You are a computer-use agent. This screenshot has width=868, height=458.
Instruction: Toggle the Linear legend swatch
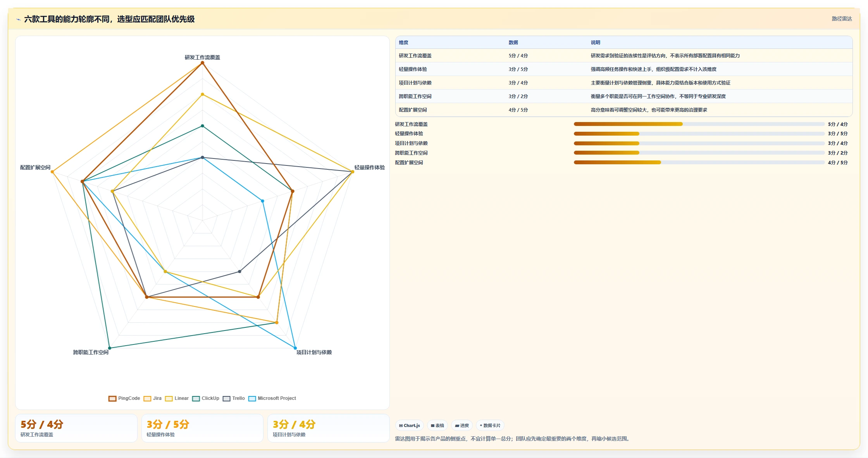169,398
